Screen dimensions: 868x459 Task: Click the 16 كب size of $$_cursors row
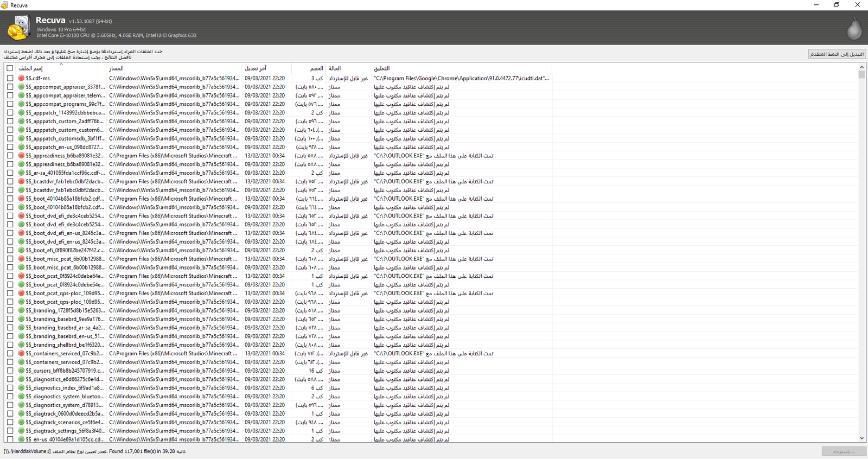[316, 371]
